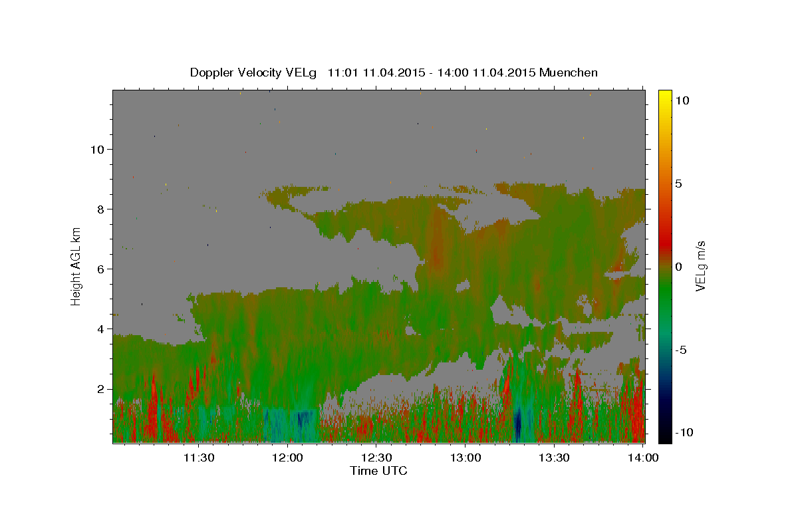798x532 pixels.
Task: Click the colorbar value 0 label
Action: pyautogui.click(x=678, y=267)
